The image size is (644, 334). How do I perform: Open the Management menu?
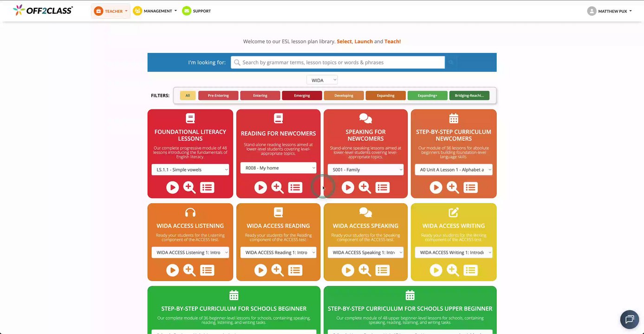point(155,11)
